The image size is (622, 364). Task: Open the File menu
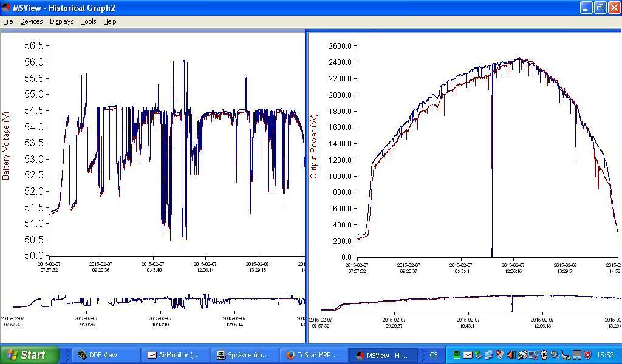click(8, 21)
